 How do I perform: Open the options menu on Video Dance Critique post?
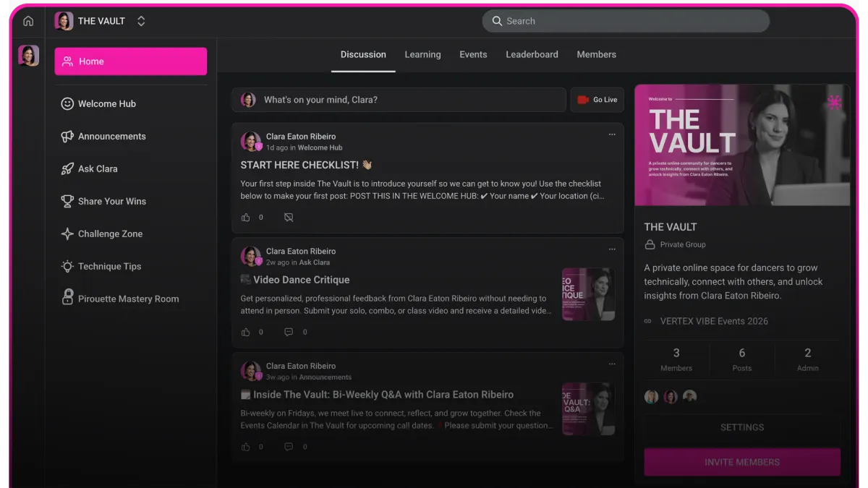612,249
